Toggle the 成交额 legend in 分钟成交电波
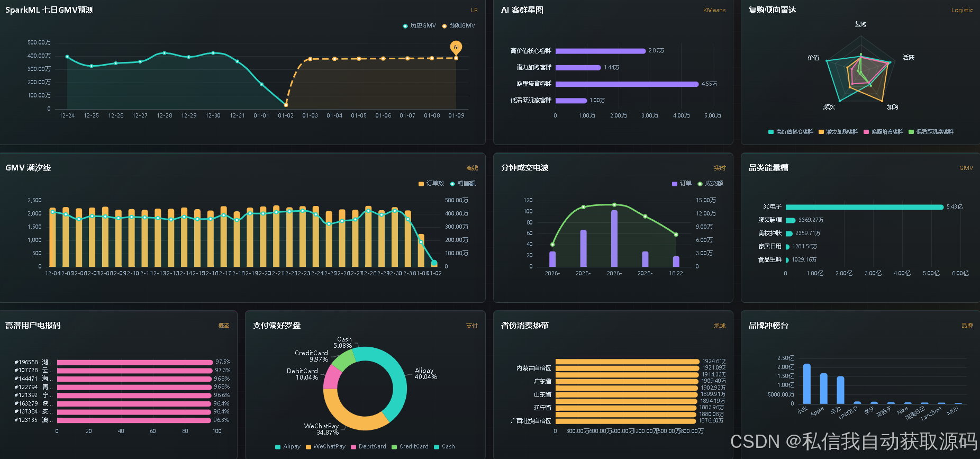This screenshot has width=980, height=459. tap(710, 184)
